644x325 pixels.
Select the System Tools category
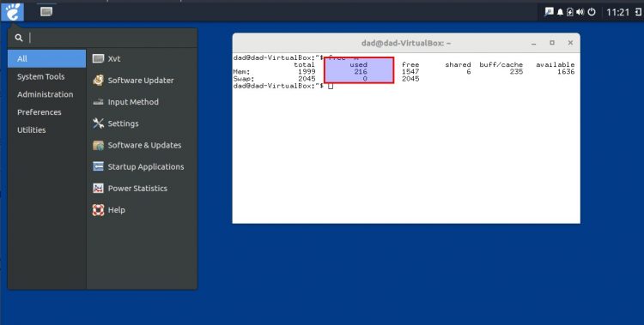point(40,76)
